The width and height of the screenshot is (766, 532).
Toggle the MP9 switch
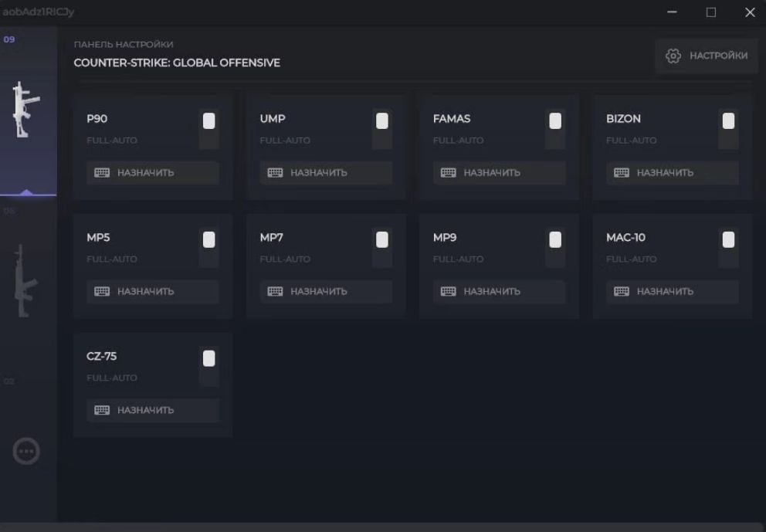(554, 248)
